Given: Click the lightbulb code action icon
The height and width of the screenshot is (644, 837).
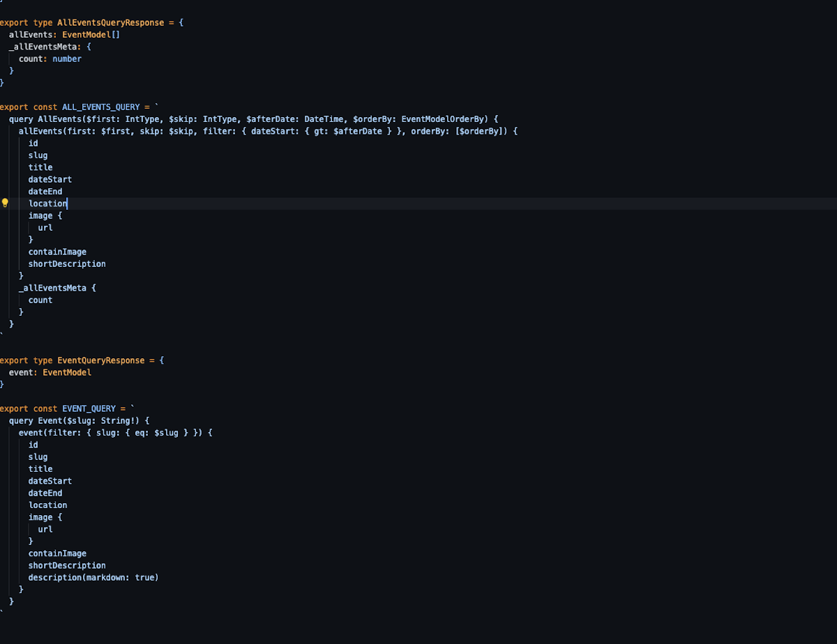Looking at the screenshot, I should coord(5,204).
